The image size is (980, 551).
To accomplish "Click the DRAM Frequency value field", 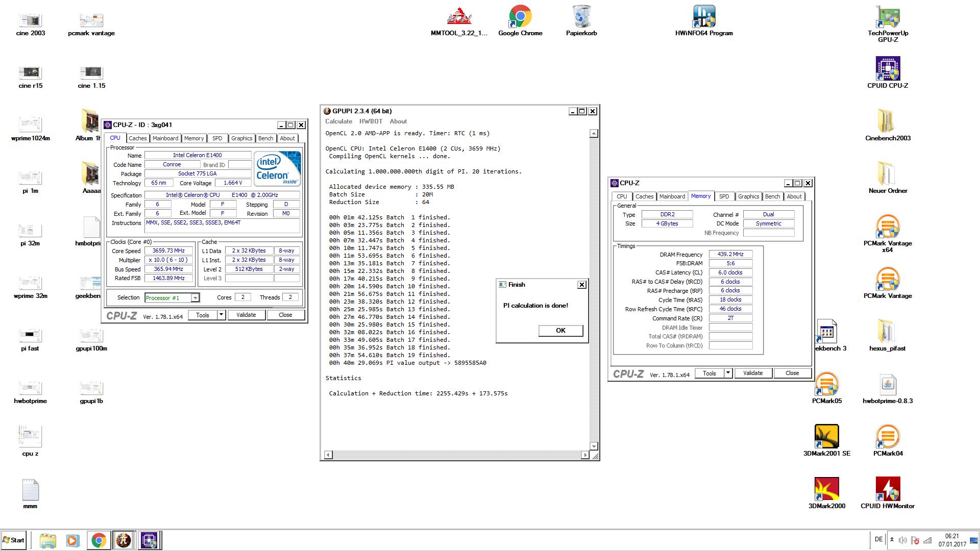I will [x=730, y=254].
